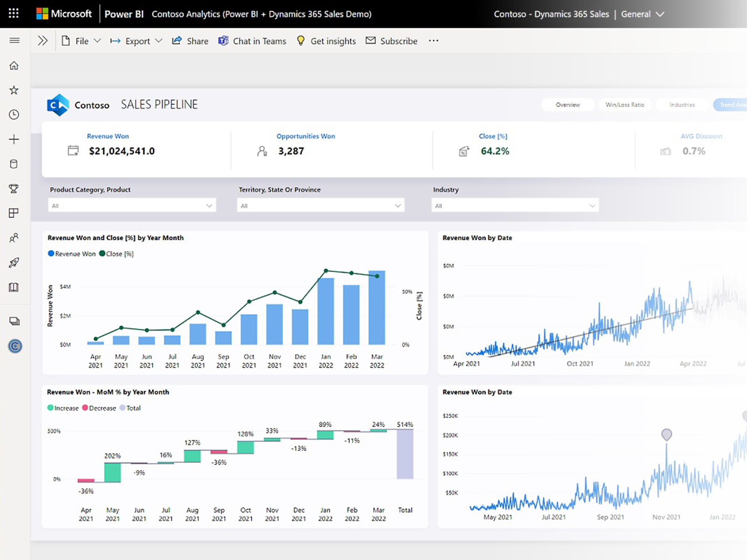
Task: Switch to the Trend Analysis tab
Action: [x=730, y=105]
